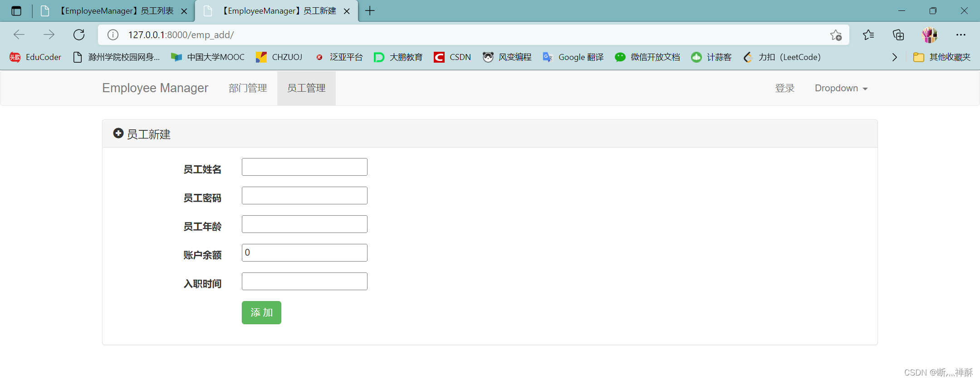Open the 中国大学MOOC bookmark

coord(208,57)
